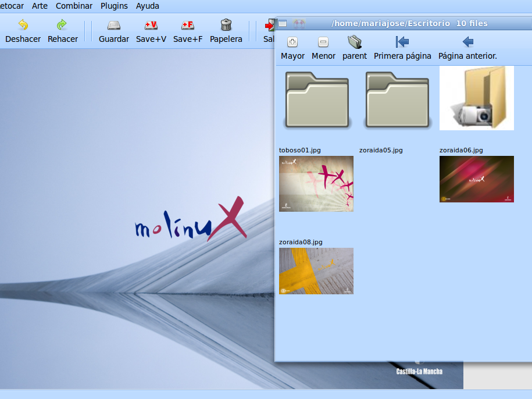Open the partially visible Retocar menu
The image size is (532, 399).
point(12,6)
